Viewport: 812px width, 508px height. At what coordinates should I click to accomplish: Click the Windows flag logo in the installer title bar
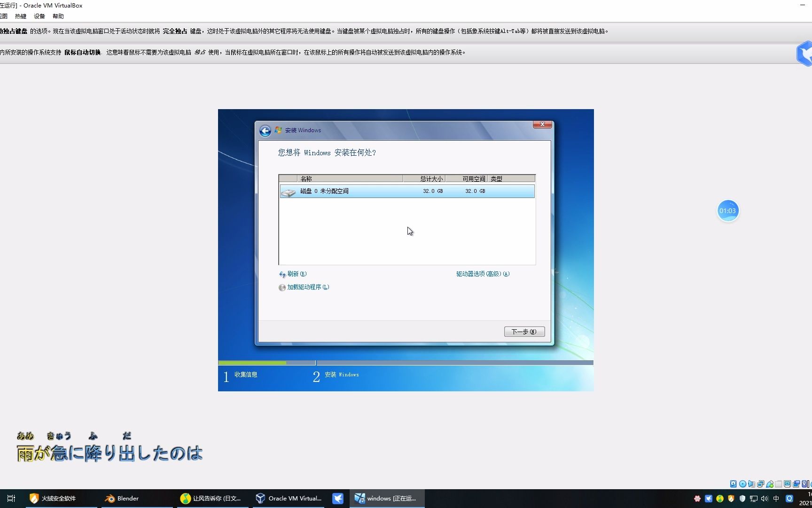(x=278, y=130)
